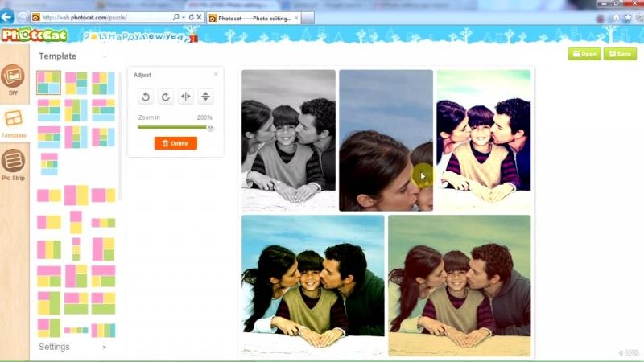
Task: Click the Zoom in slider handle
Action: pos(210,127)
